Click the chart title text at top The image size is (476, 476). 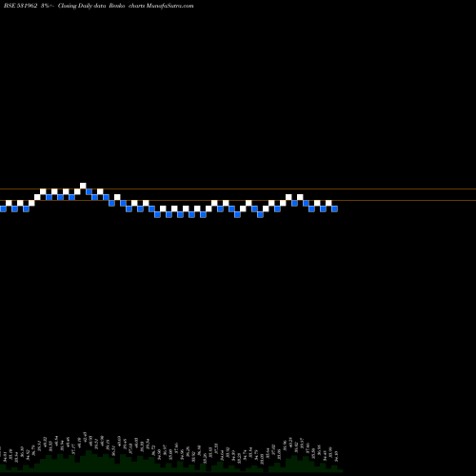point(99,6)
